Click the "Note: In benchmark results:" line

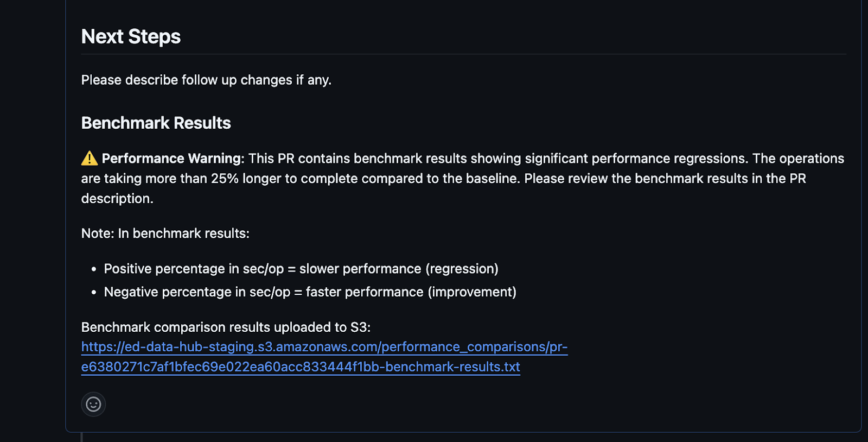tap(165, 233)
